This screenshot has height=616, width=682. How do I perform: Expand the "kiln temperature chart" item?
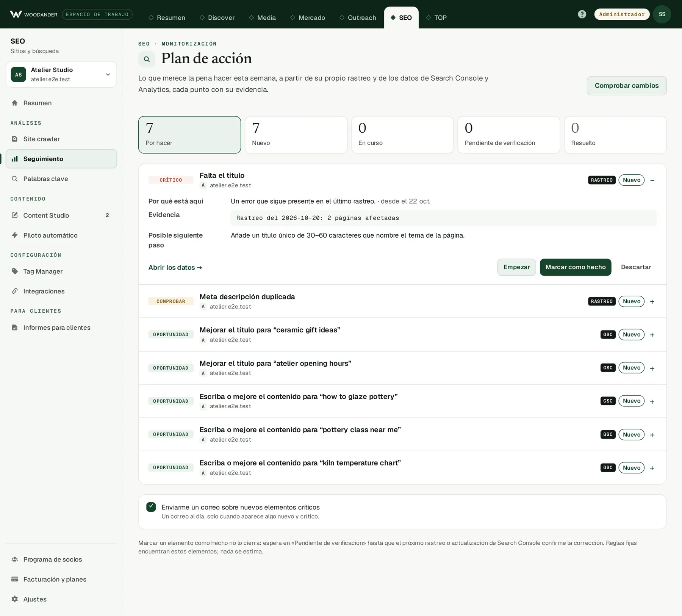pyautogui.click(x=652, y=468)
